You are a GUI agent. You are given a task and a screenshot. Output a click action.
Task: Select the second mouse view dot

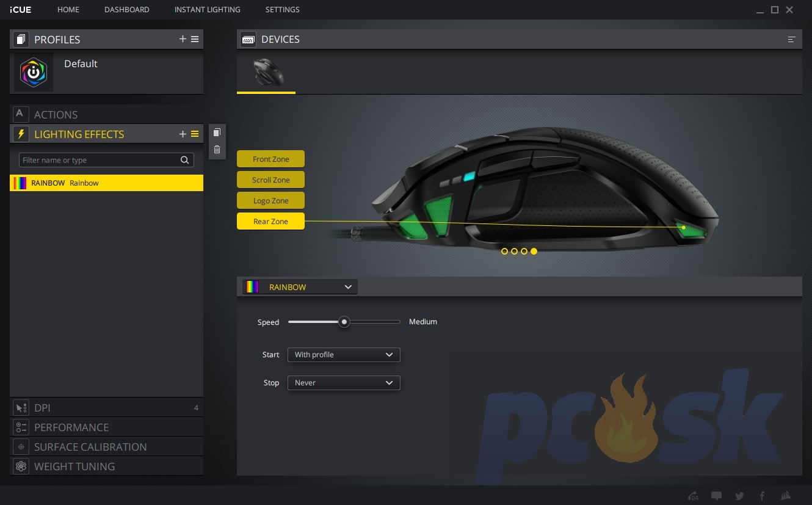pos(514,251)
